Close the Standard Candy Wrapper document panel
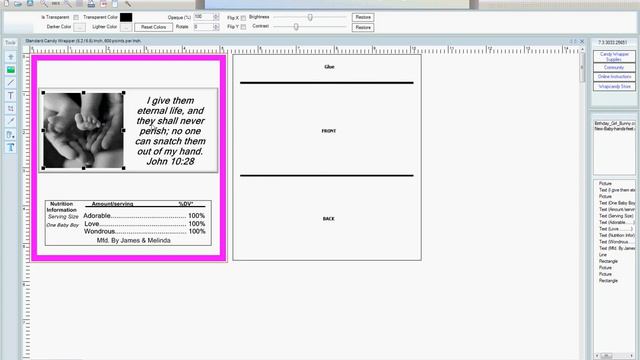Viewport: 640px width, 360px height. 582,42
